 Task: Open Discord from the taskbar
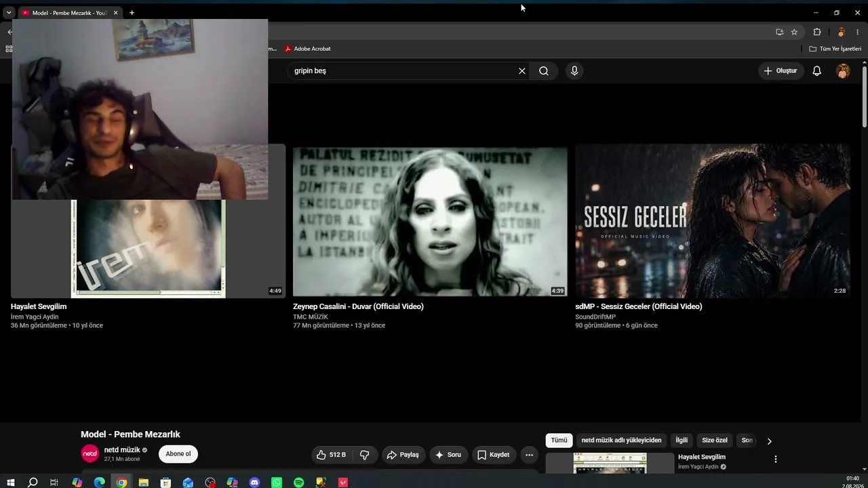254,483
